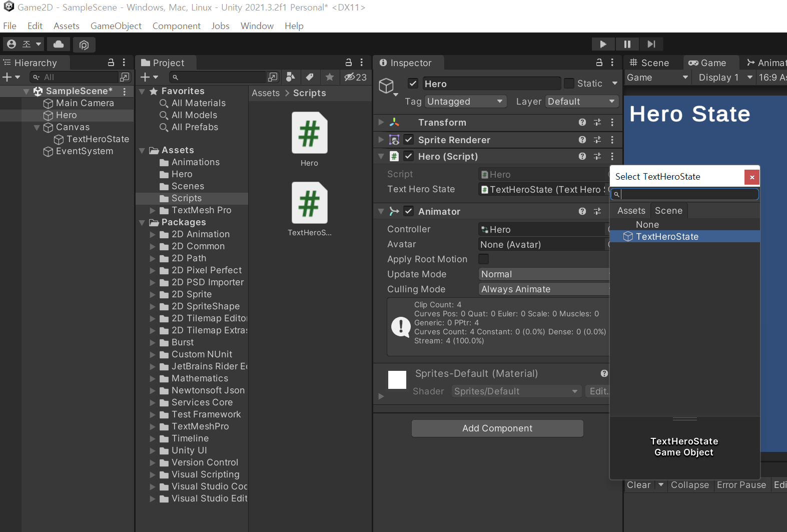Open the Project panel three-dot menu
The image size is (787, 532).
tap(362, 63)
